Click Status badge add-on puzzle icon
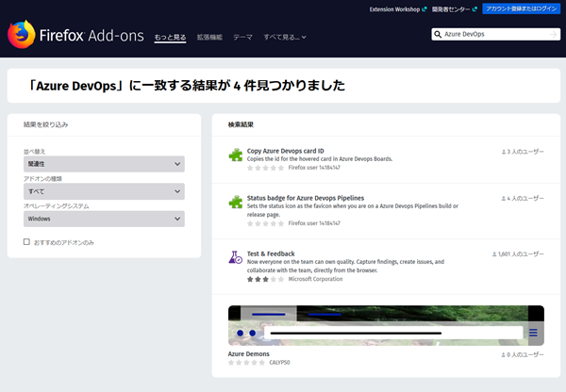The width and height of the screenshot is (566, 392). coord(236,202)
